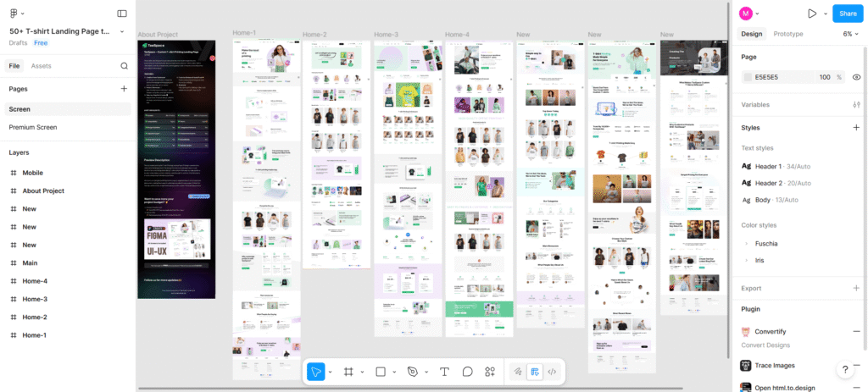Select the Pen tool
Image resolution: width=868 pixels, height=392 pixels.
point(413,372)
